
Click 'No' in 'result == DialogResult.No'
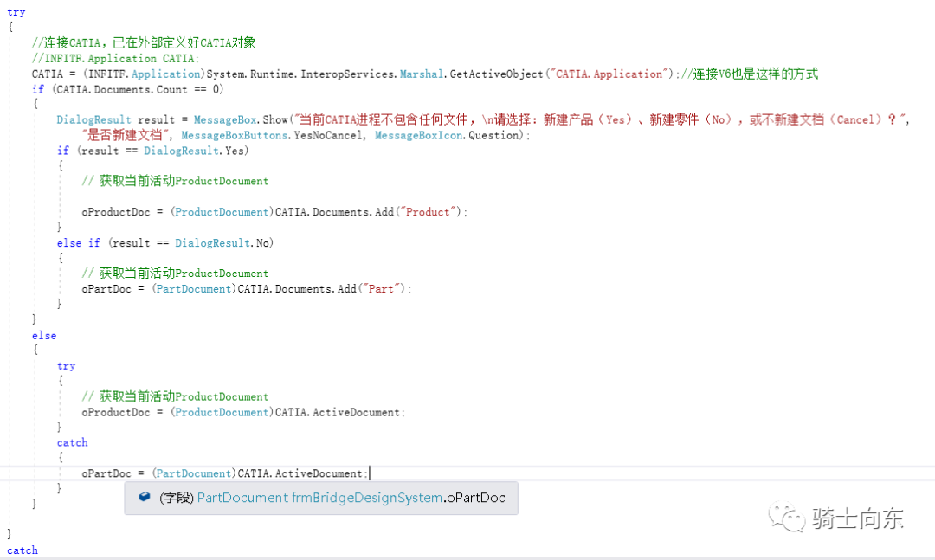(262, 242)
